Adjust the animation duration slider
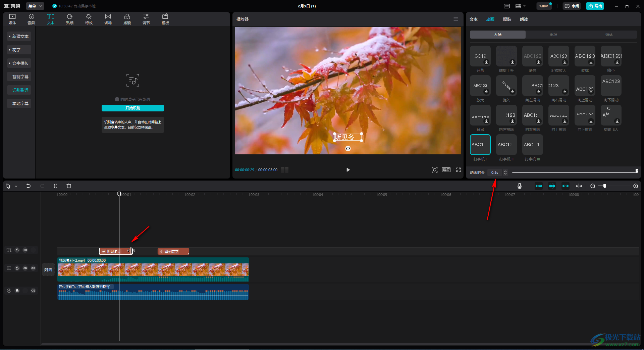644x350 pixels. coord(575,172)
